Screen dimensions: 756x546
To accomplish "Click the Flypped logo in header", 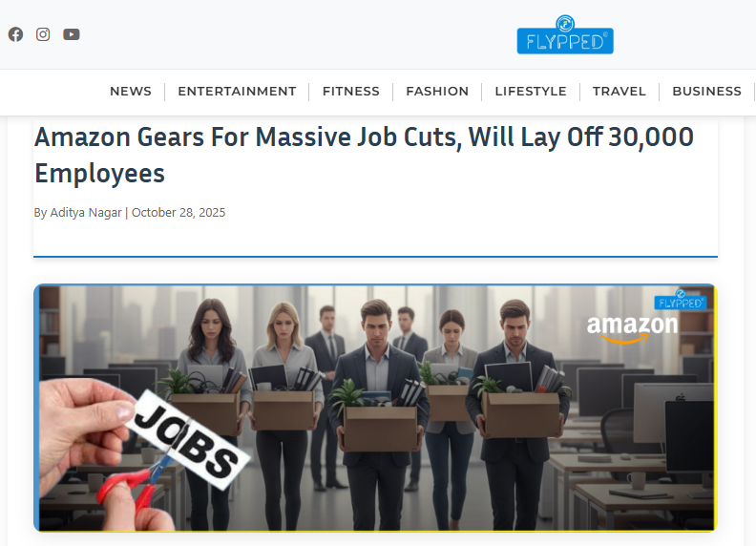I will [565, 34].
